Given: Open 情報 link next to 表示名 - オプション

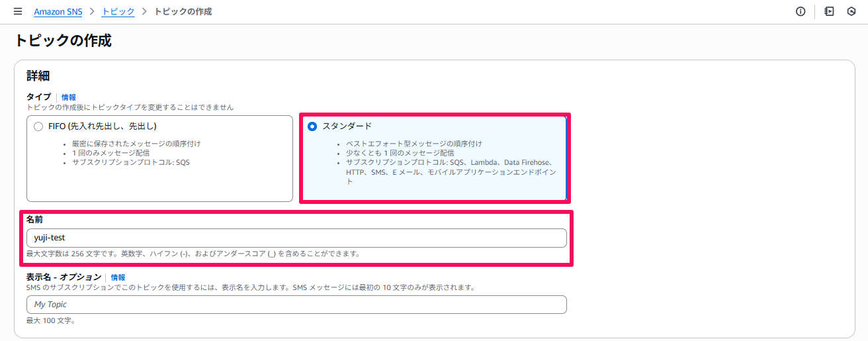Looking at the screenshot, I should pos(118,277).
